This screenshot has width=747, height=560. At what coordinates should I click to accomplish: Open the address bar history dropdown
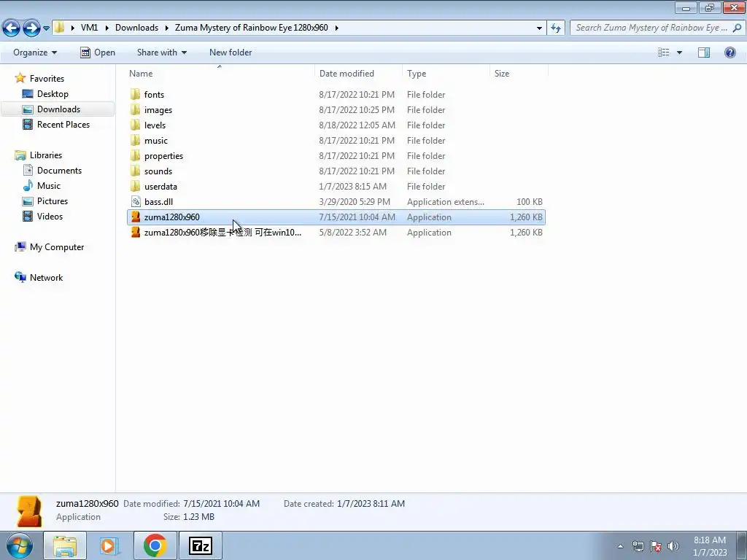click(x=539, y=28)
